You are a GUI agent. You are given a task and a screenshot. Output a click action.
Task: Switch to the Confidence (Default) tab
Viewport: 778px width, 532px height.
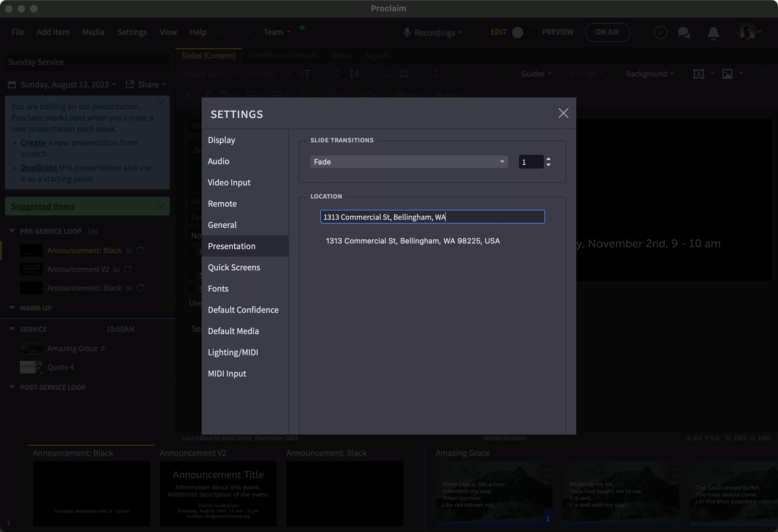[283, 56]
